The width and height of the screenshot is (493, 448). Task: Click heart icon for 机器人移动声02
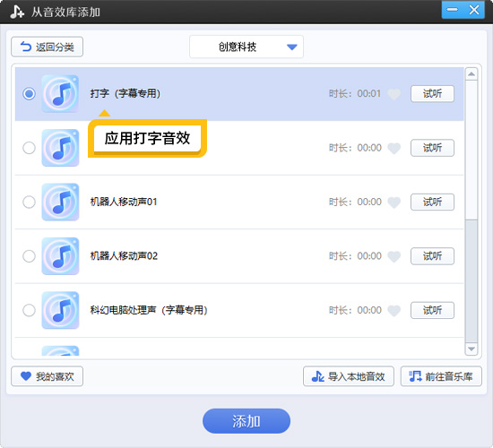pos(394,256)
